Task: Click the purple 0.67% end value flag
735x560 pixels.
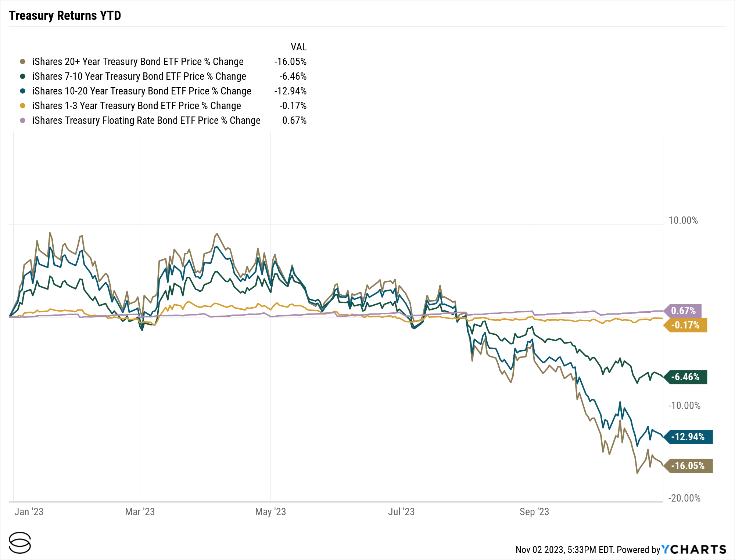Action: [683, 311]
